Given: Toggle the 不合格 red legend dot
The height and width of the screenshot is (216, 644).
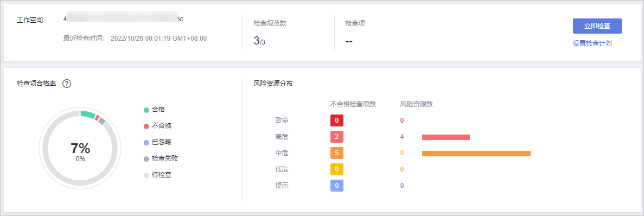Looking at the screenshot, I should (146, 126).
